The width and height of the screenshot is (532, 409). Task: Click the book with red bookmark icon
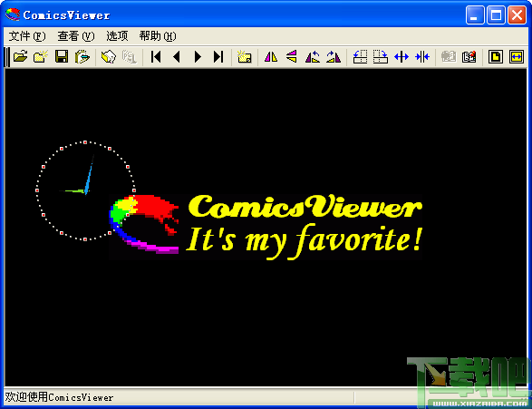[469, 57]
